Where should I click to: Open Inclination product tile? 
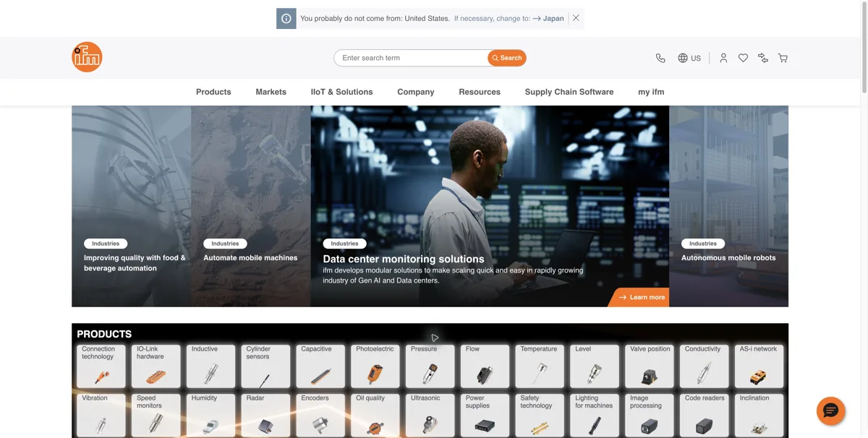759,415
